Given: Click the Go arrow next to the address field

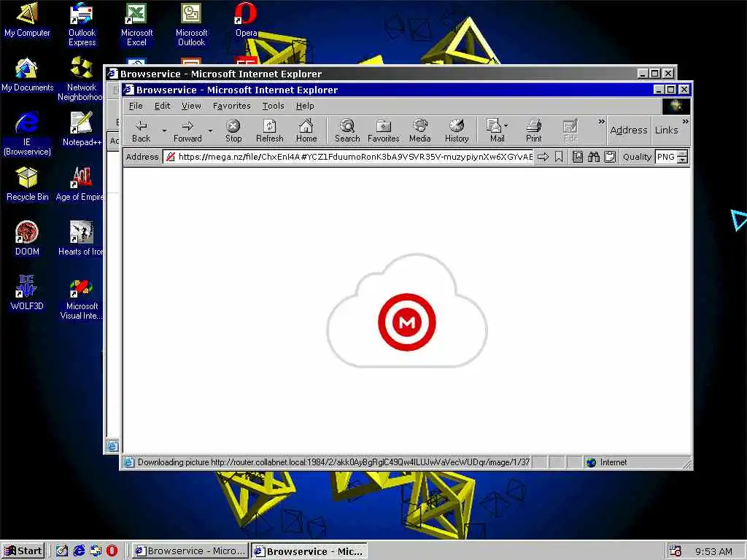Looking at the screenshot, I should tap(543, 157).
